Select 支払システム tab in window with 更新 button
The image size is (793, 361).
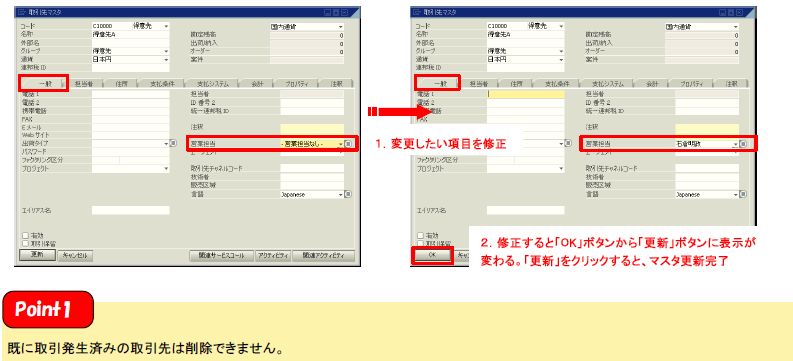(x=212, y=84)
